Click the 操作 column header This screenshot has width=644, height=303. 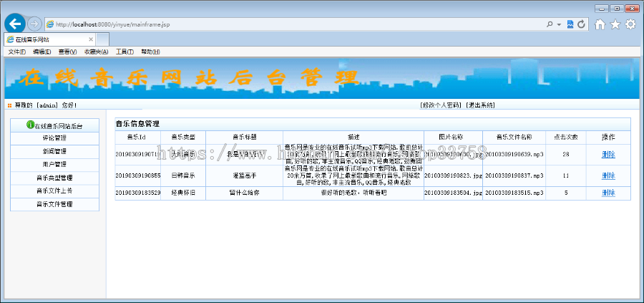coord(608,138)
